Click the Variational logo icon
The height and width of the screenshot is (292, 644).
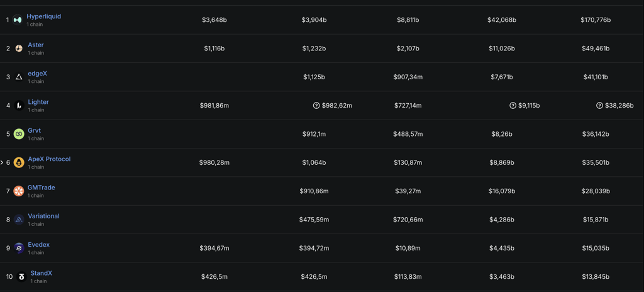click(x=19, y=220)
